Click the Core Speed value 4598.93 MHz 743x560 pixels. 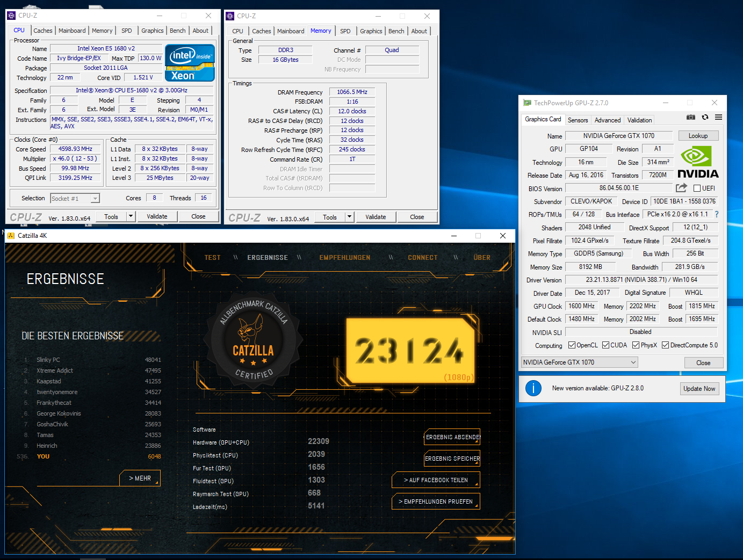[x=75, y=149]
